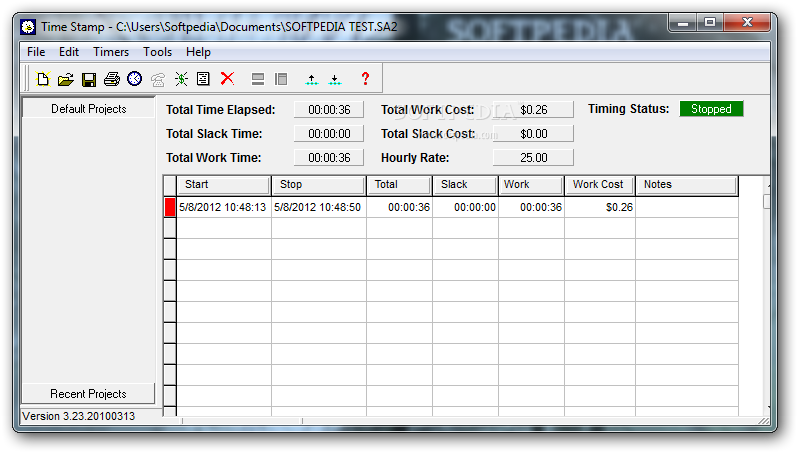Click the Start column header
This screenshot has height=453, width=798.
223,185
